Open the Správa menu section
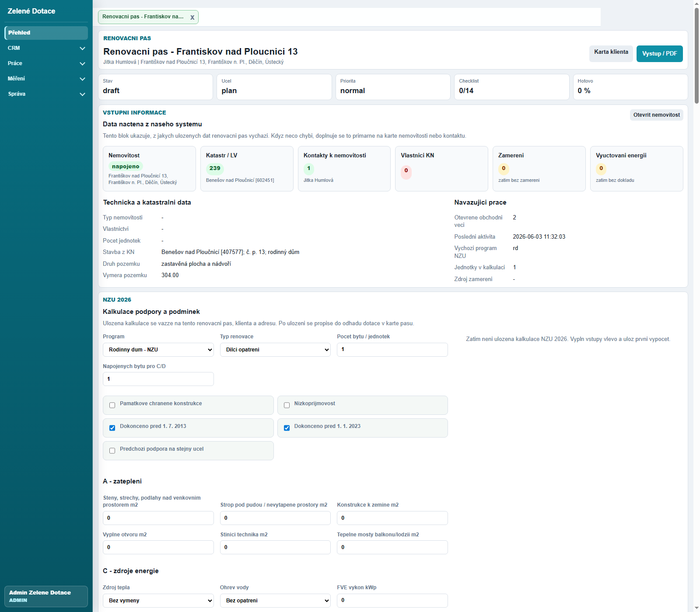The height and width of the screenshot is (612, 700). point(46,94)
